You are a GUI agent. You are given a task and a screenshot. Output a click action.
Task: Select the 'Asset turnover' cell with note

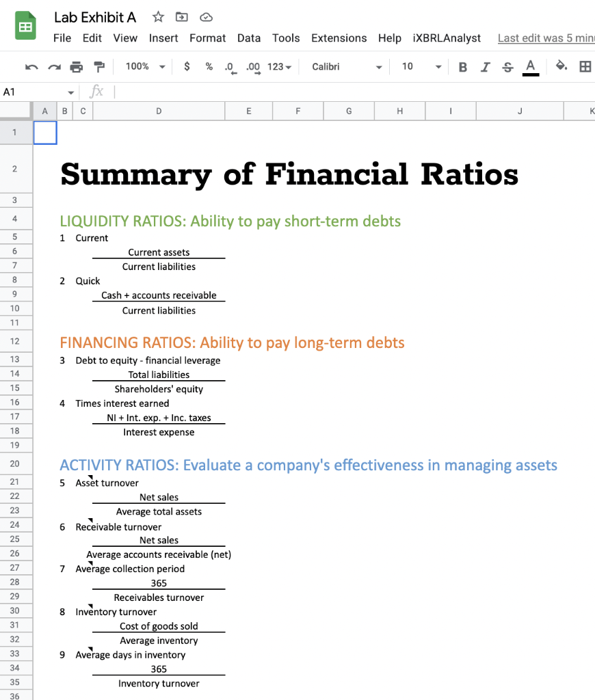(107, 483)
